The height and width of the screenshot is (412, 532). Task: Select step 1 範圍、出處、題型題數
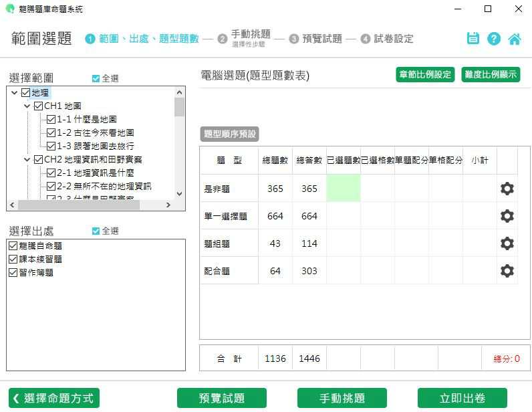tap(142, 39)
